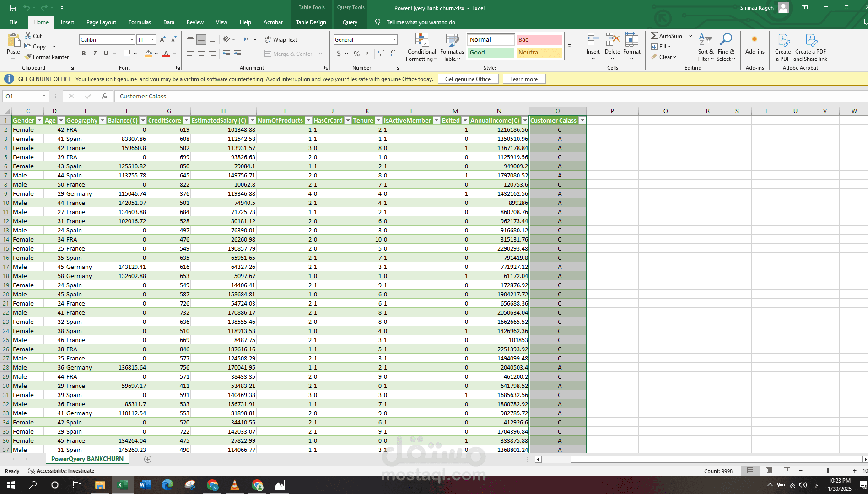Click the Decrease Font Size icon

click(173, 40)
